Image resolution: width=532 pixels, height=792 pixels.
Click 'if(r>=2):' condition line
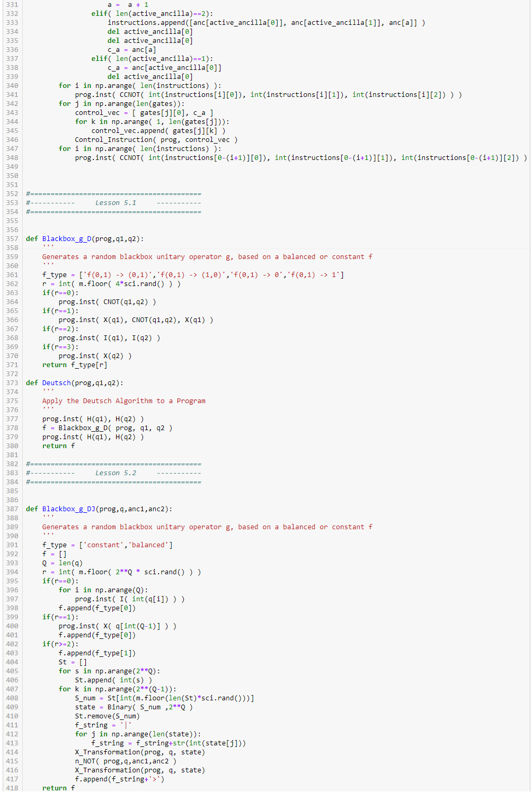pyautogui.click(x=60, y=644)
